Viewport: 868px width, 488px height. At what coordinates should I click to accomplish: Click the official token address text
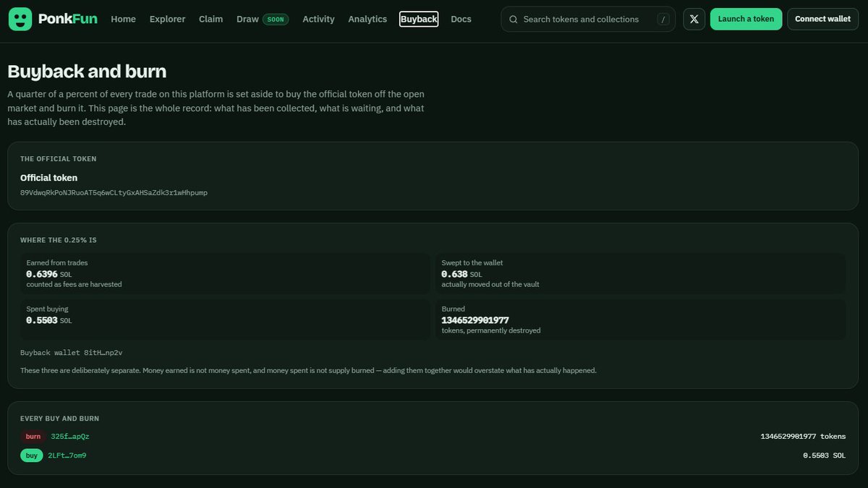114,193
